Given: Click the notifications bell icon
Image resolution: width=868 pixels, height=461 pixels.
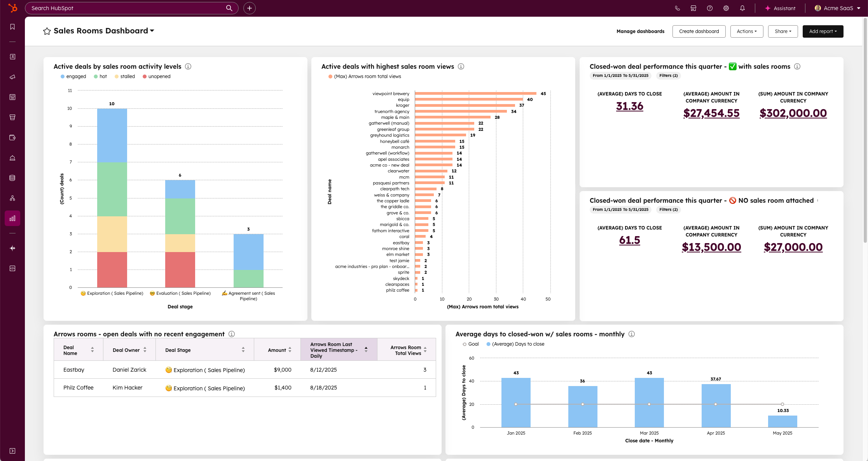Looking at the screenshot, I should click(742, 8).
